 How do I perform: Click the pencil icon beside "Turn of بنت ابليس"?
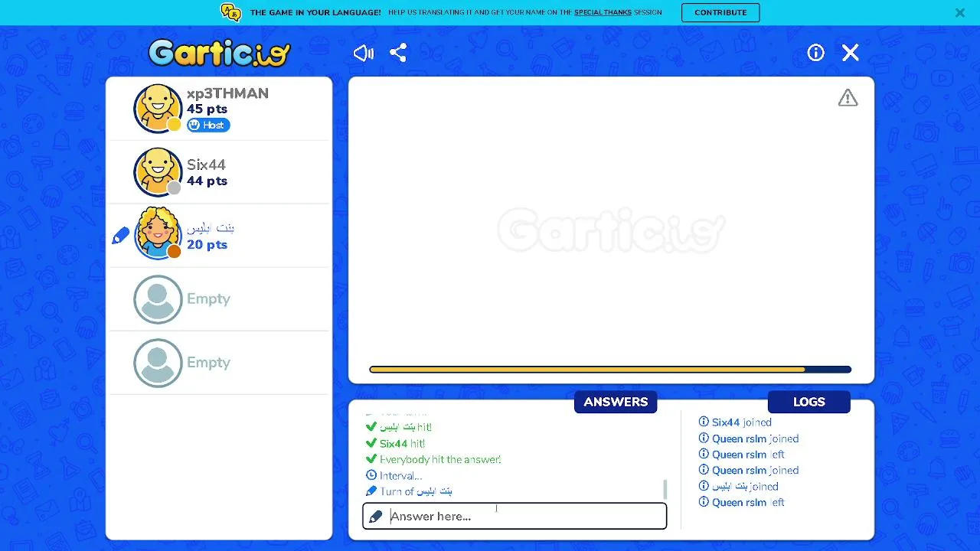point(371,491)
